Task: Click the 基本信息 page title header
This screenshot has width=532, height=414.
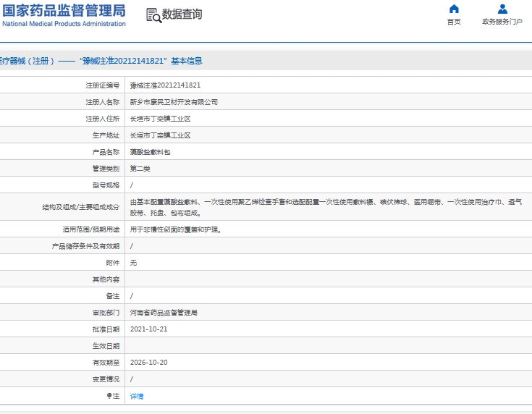Action: [x=187, y=61]
